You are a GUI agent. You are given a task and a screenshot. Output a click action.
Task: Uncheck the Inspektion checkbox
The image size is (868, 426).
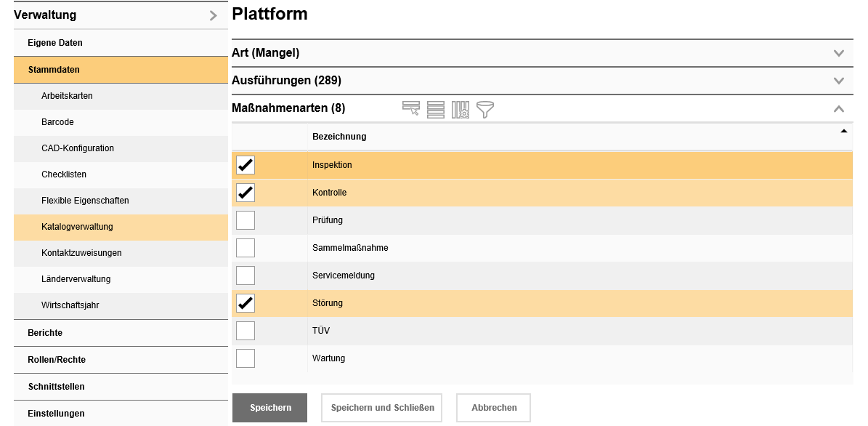[246, 165]
